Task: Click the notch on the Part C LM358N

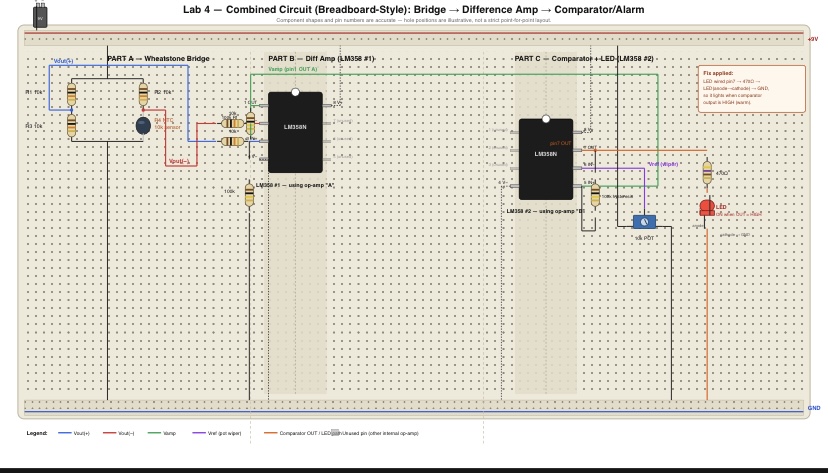Action: [x=546, y=119]
